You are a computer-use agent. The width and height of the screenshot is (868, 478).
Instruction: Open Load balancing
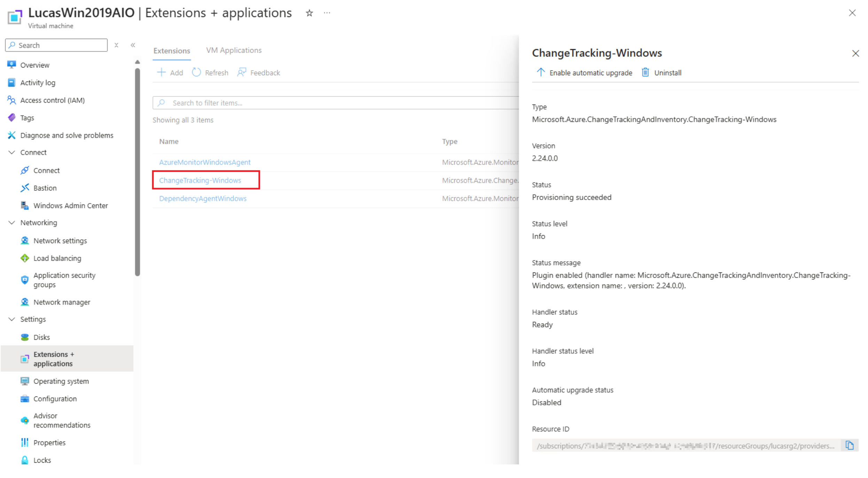tap(57, 258)
